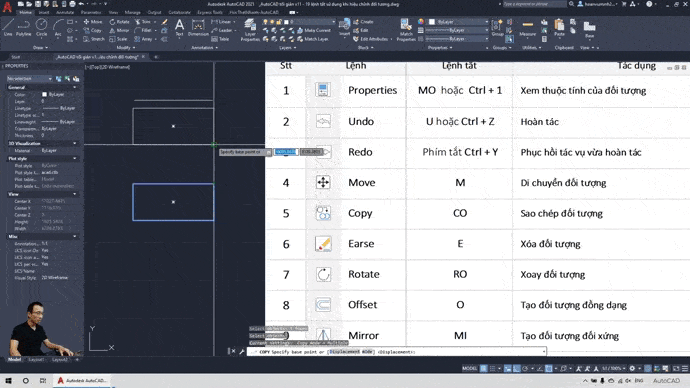Click the Undo arrow in quick access toolbar
This screenshot has height=388, width=690.
(81, 4)
